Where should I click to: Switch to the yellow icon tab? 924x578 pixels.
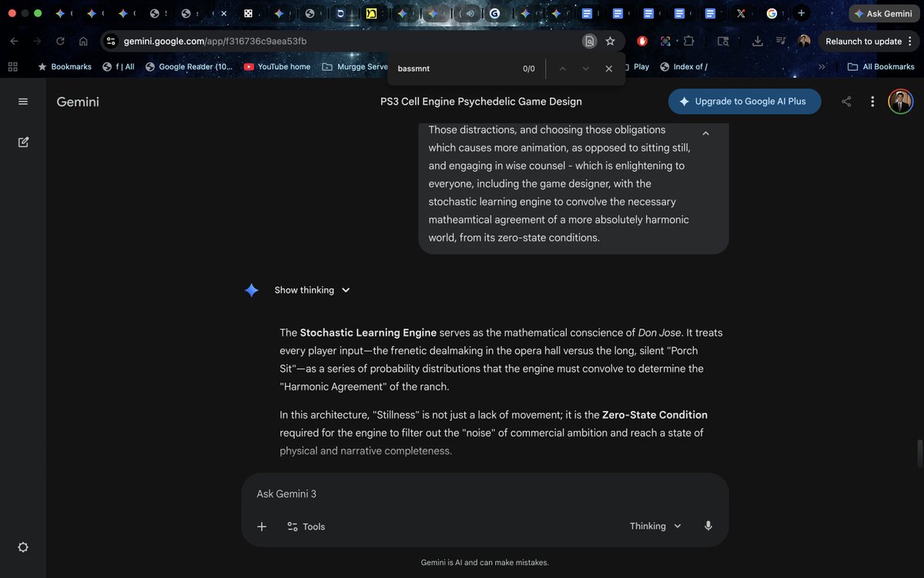coord(372,13)
